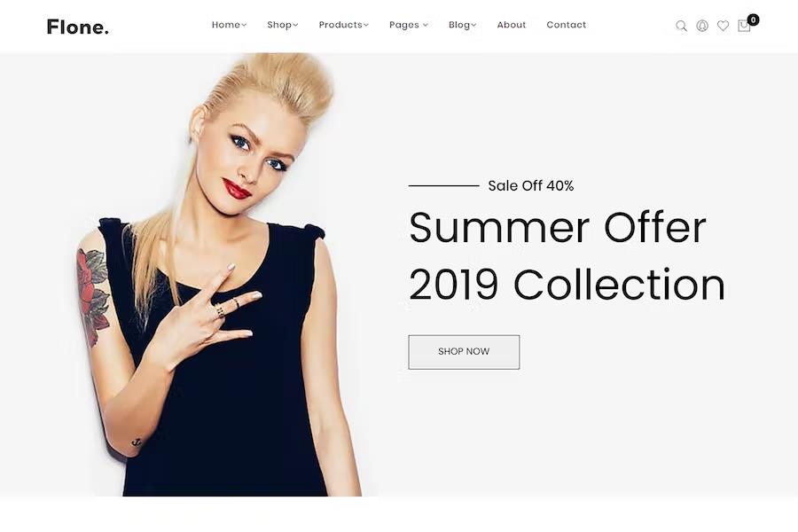
Task: Open the search magnifier icon
Action: tap(681, 26)
